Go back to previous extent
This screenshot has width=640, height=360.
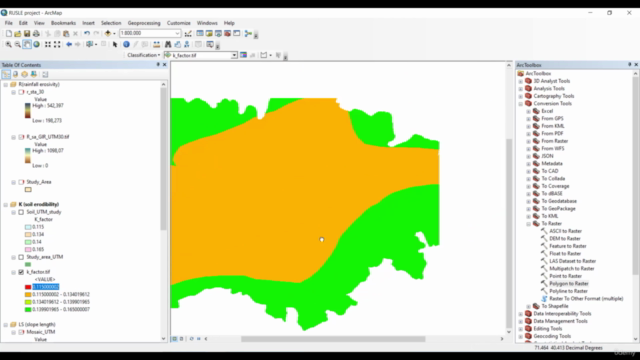[69, 44]
